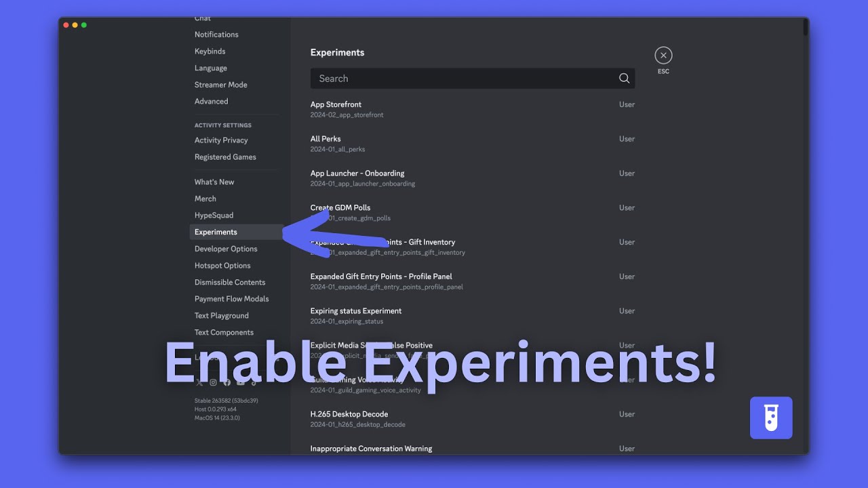The height and width of the screenshot is (488, 868).
Task: Open Activity Privacy settings
Action: coord(221,140)
